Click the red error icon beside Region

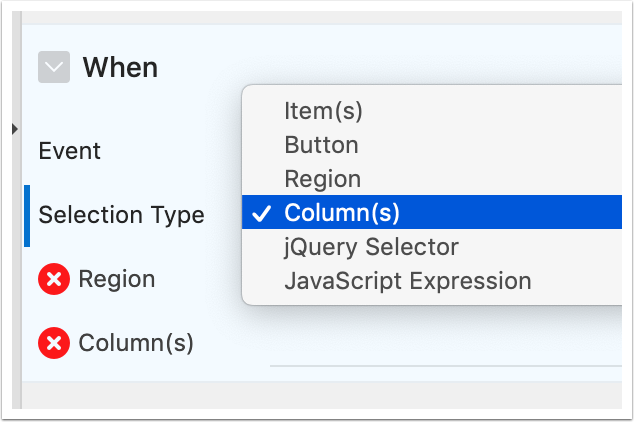point(54,279)
